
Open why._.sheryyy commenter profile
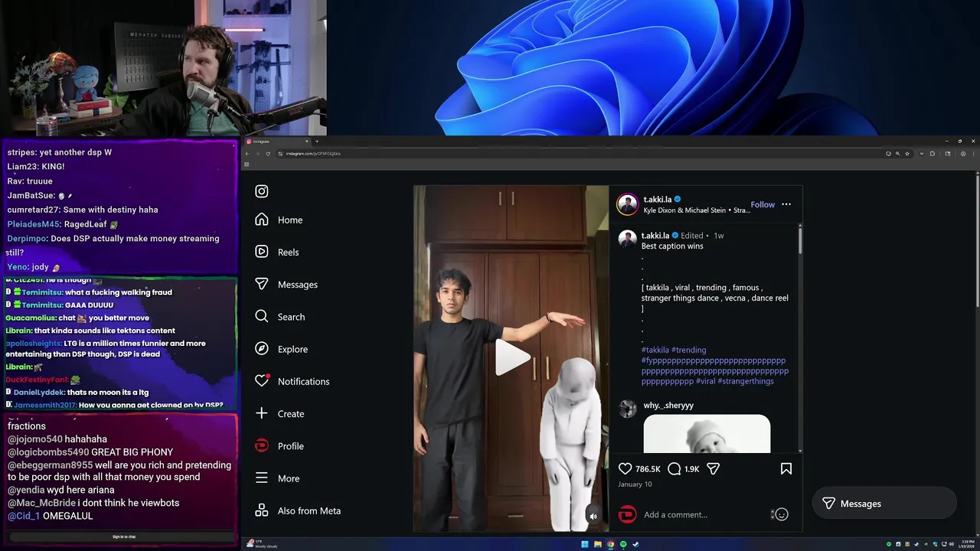[668, 405]
